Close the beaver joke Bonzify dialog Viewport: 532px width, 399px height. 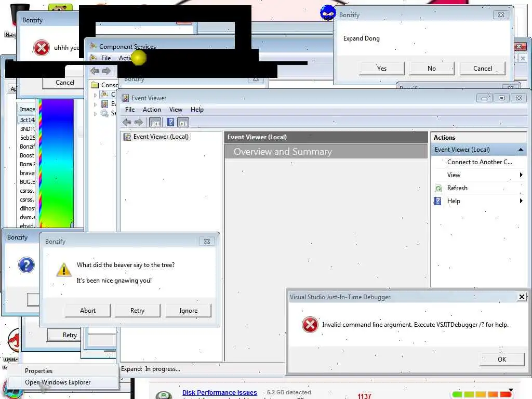[x=207, y=241]
